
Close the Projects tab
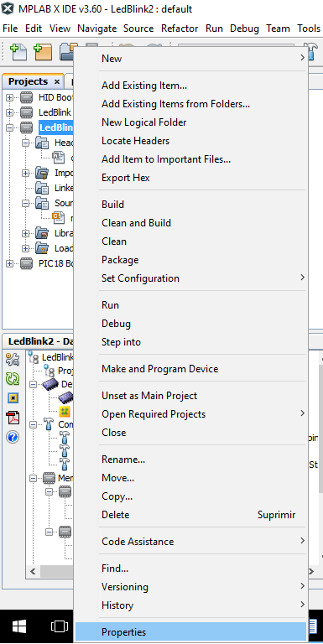click(57, 81)
